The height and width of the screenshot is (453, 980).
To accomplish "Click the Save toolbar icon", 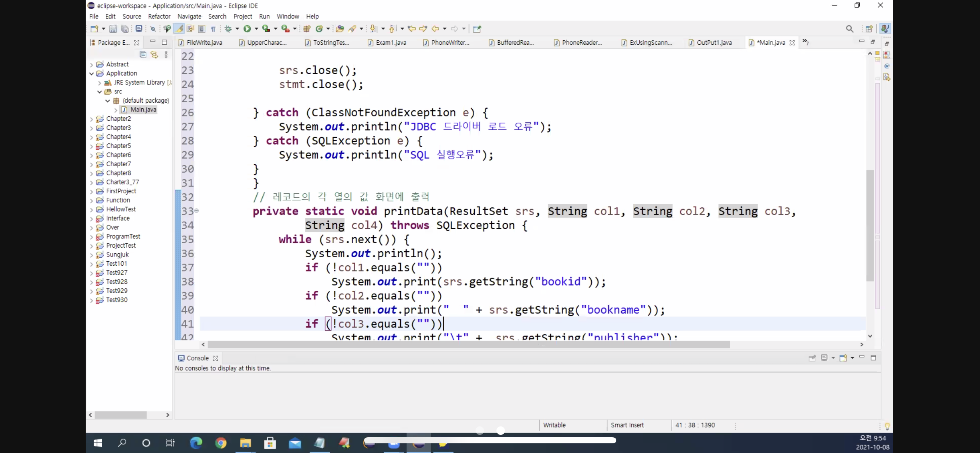I will pyautogui.click(x=113, y=29).
